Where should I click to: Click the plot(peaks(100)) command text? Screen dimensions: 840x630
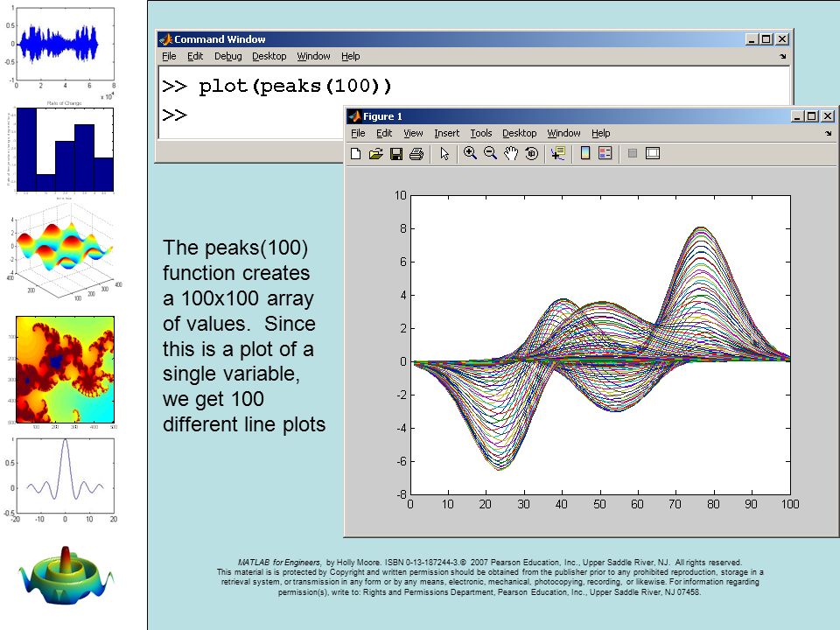tap(295, 86)
